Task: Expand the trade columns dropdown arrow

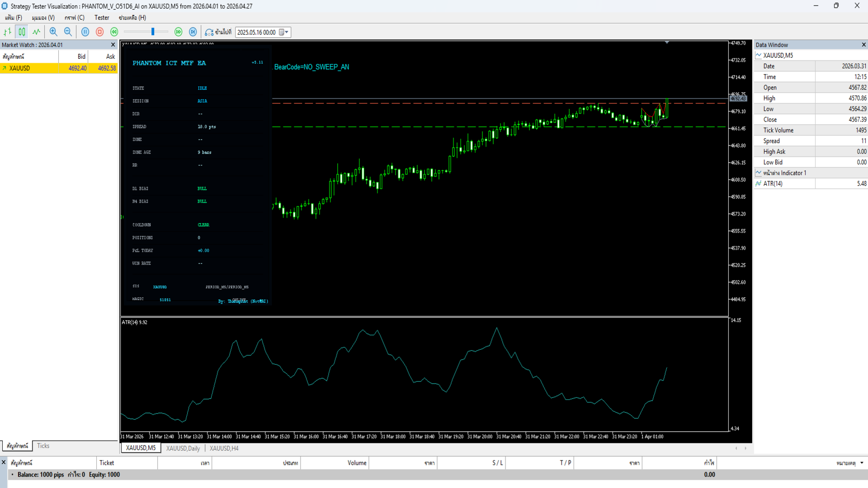Action: click(862, 463)
